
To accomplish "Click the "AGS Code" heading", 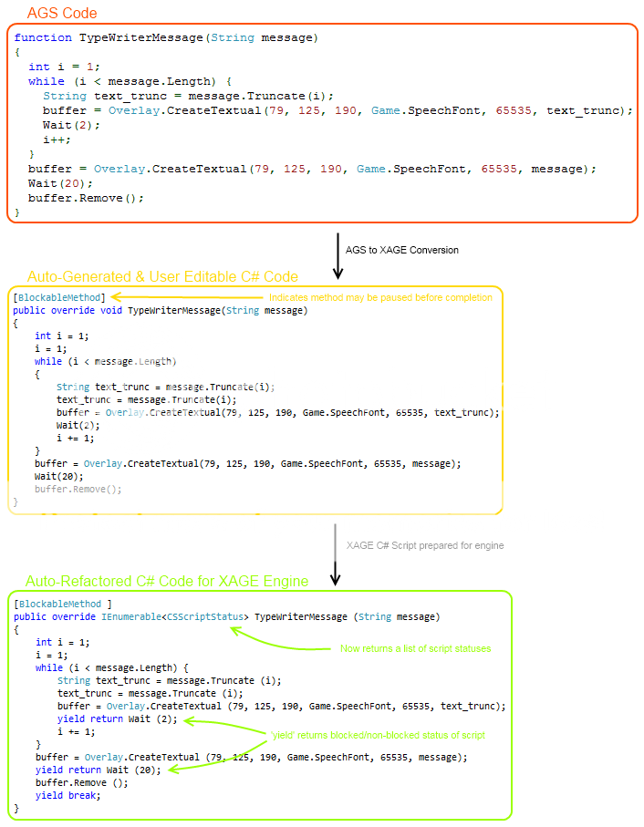I will (62, 13).
